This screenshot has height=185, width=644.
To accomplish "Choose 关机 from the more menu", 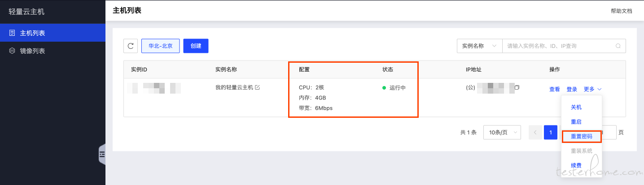I will (x=576, y=108).
